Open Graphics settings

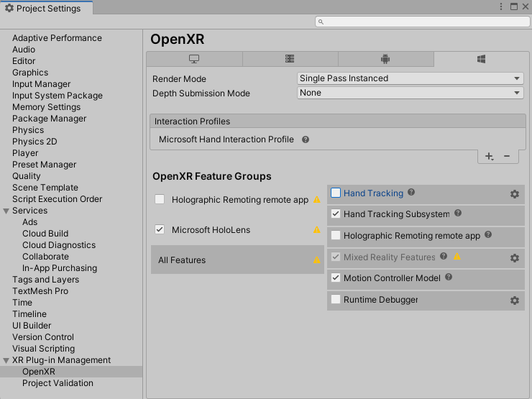[x=30, y=73]
